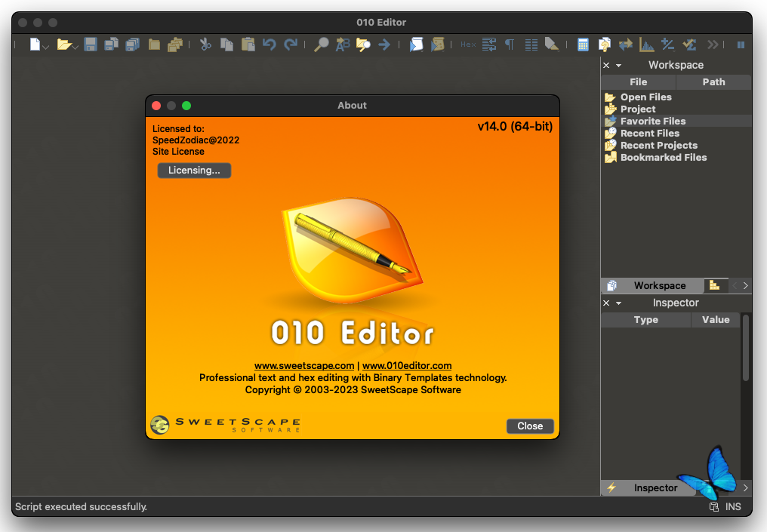Click the toolbar icon after the overflow chevrons
Image resolution: width=767 pixels, height=532 pixels.
[741, 45]
